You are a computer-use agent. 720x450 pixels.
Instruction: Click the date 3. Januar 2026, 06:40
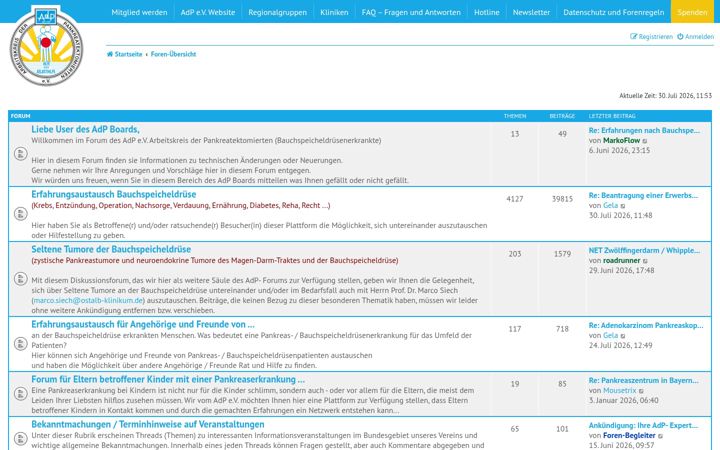coord(624,400)
